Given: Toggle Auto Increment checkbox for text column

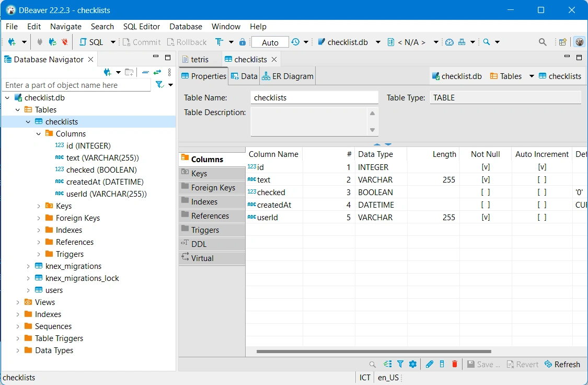Looking at the screenshot, I should (542, 180).
